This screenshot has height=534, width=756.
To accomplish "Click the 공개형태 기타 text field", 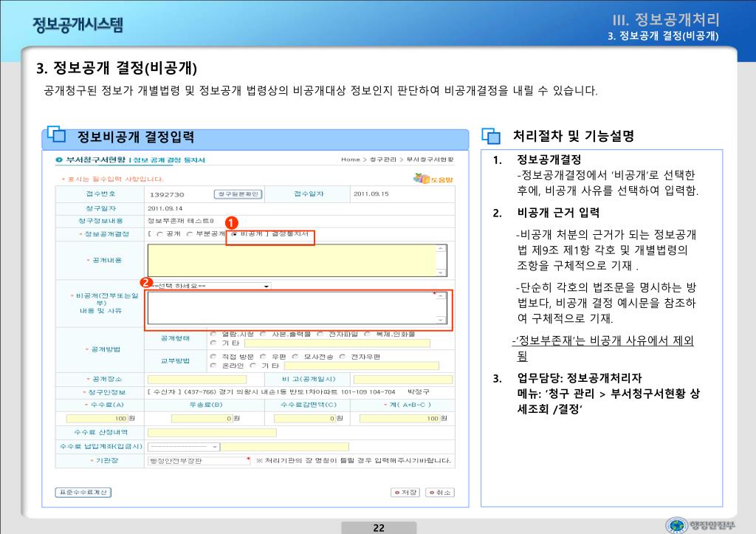I will coord(337,343).
